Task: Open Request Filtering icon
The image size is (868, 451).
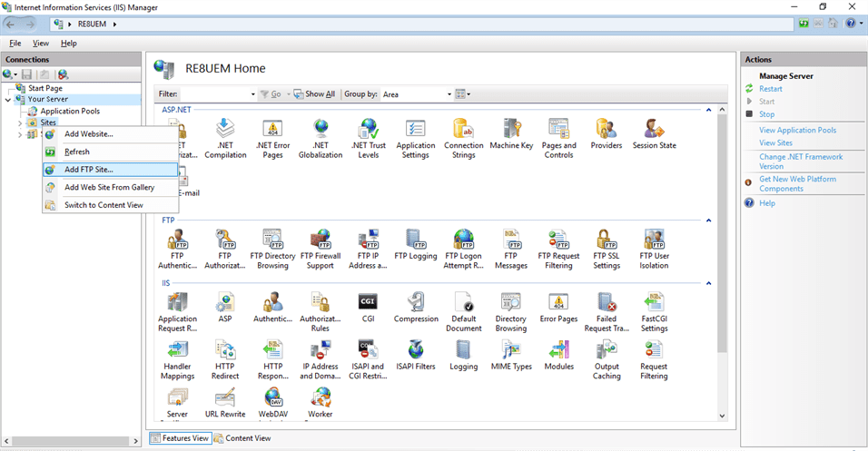Action: tap(654, 359)
